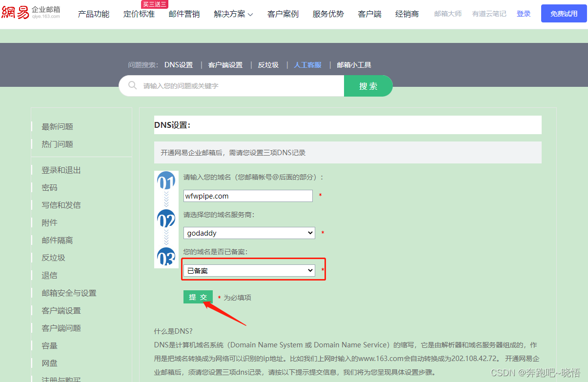
Task: Open 退信 category in sidebar
Action: click(x=49, y=276)
